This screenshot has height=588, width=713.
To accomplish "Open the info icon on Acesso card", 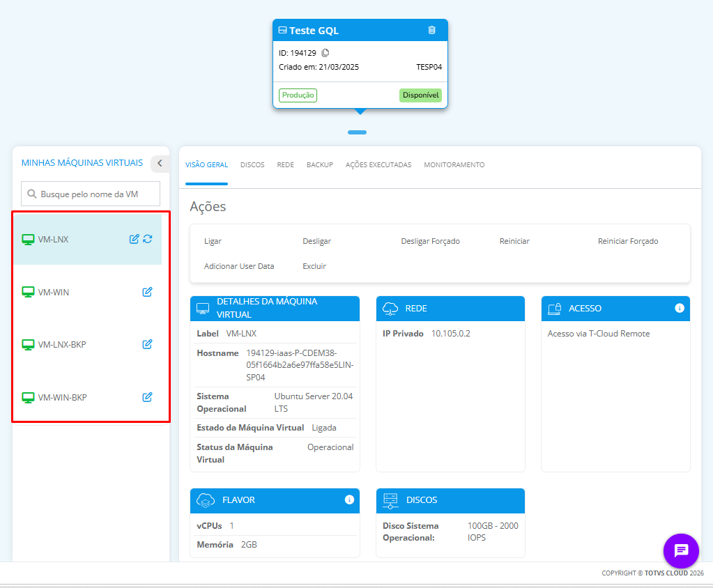I will tap(680, 308).
